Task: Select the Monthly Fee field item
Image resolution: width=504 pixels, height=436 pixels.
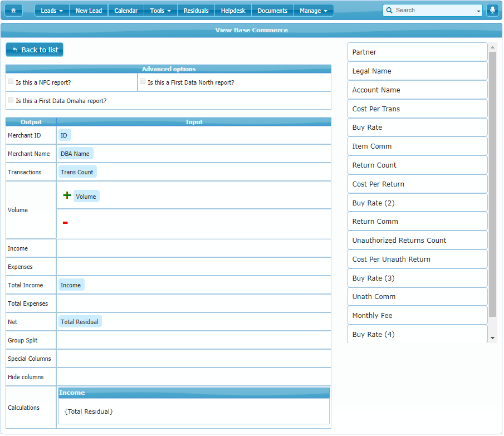Action: pyautogui.click(x=417, y=315)
